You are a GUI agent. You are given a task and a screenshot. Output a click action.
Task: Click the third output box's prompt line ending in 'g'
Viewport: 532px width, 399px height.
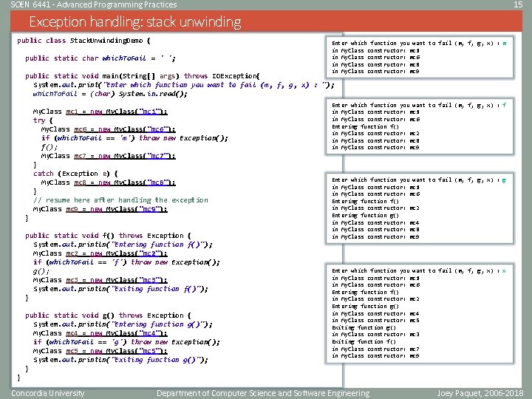point(420,180)
